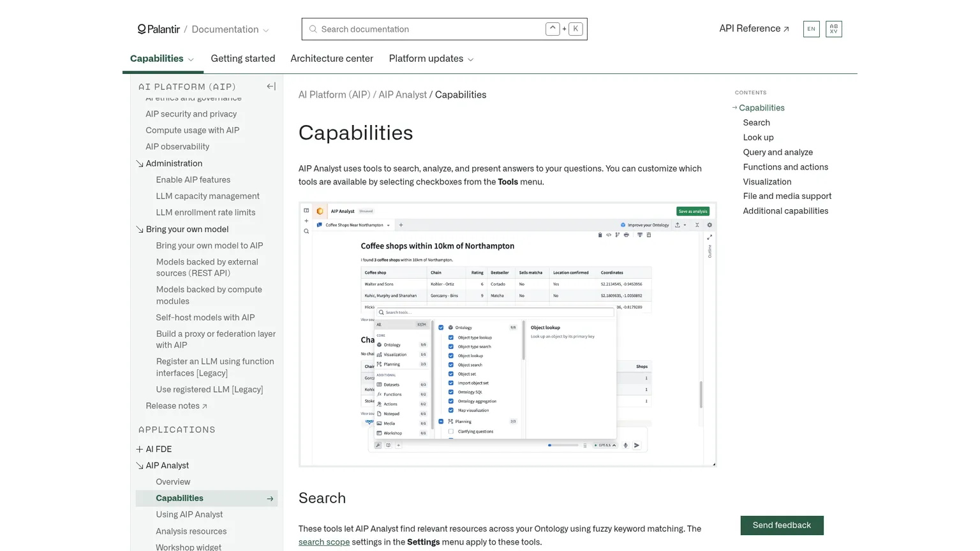980x551 pixels.
Task: Click the AB/XY translation icon in header
Action: click(834, 29)
